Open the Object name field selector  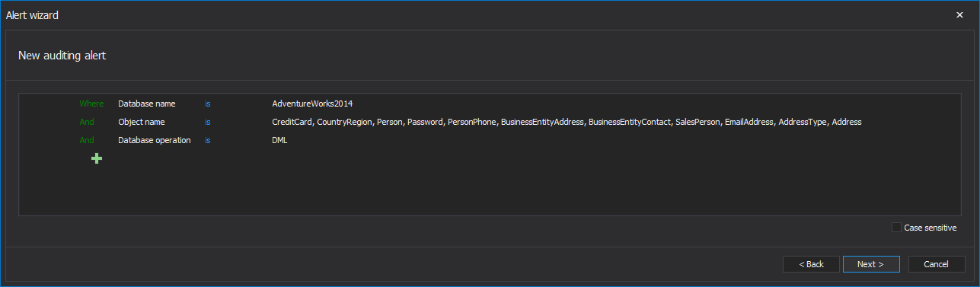pyautogui.click(x=142, y=122)
